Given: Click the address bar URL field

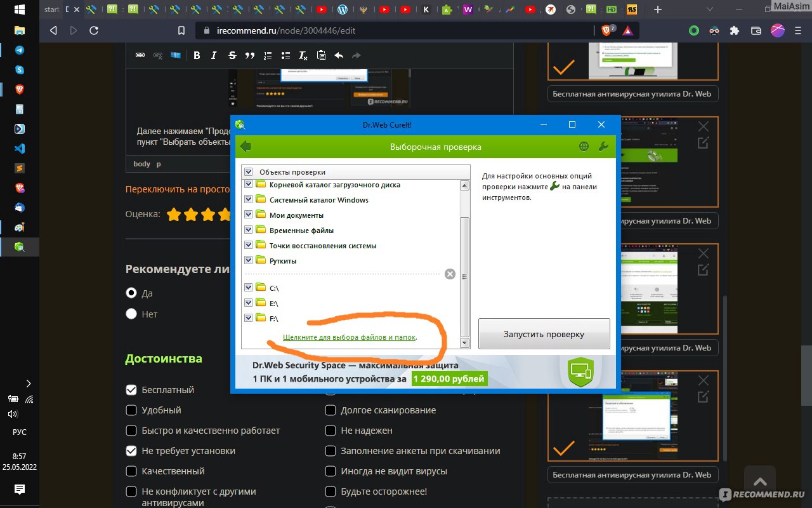Looking at the screenshot, I should click(x=393, y=30).
